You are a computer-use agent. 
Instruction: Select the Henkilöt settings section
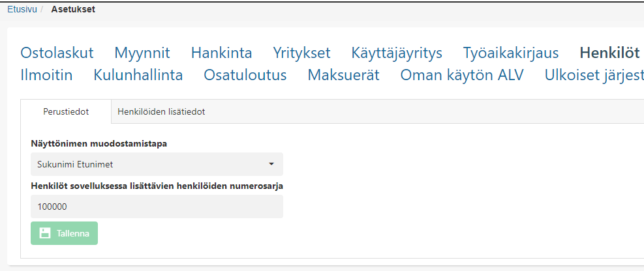(610, 53)
